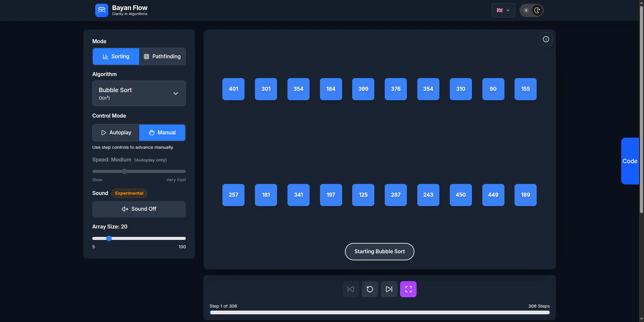
Task: Select dark theme moon icon
Action: click(x=537, y=10)
